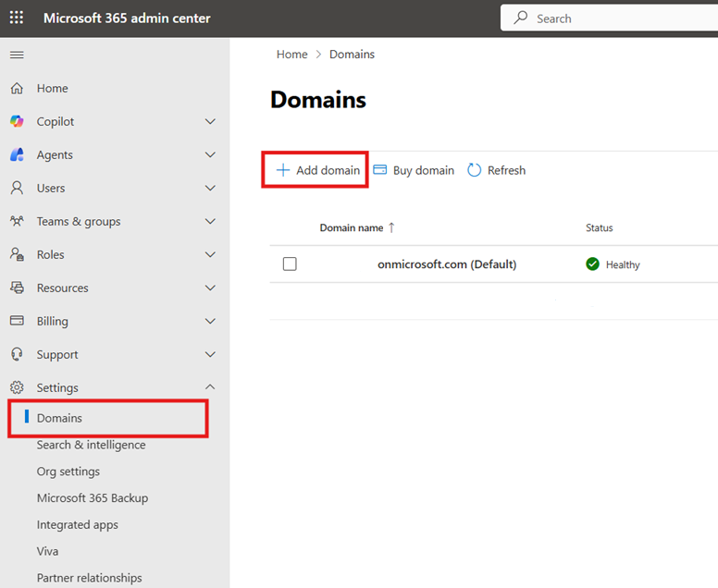Click the Support headset icon

[17, 354]
